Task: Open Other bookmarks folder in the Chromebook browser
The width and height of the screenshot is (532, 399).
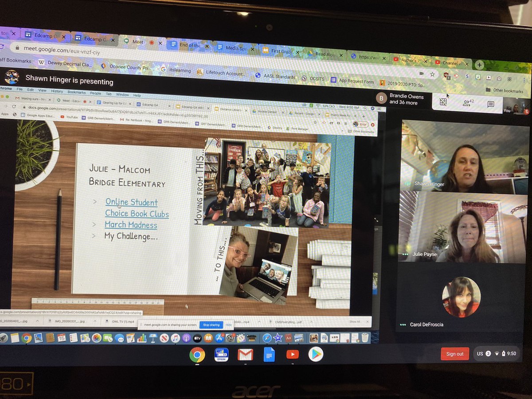Action: coord(504,90)
